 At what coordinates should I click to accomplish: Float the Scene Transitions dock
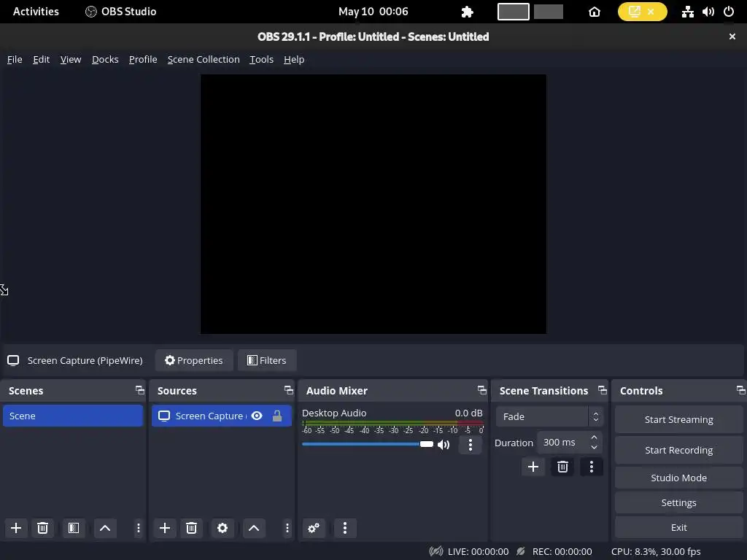point(602,390)
